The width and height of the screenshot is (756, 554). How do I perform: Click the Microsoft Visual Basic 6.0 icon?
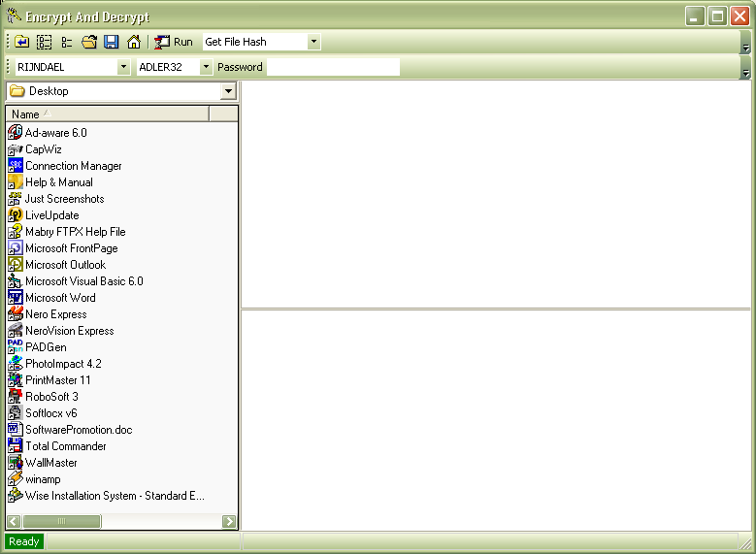click(15, 280)
